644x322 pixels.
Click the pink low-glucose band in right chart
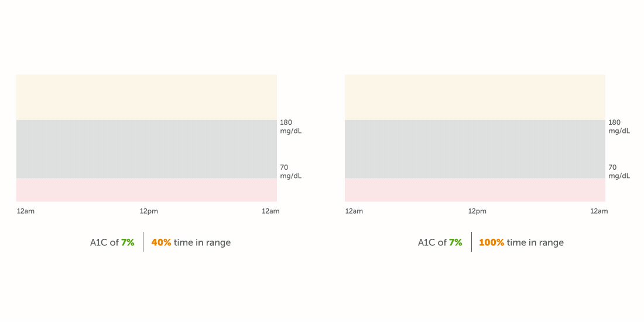[475, 190]
